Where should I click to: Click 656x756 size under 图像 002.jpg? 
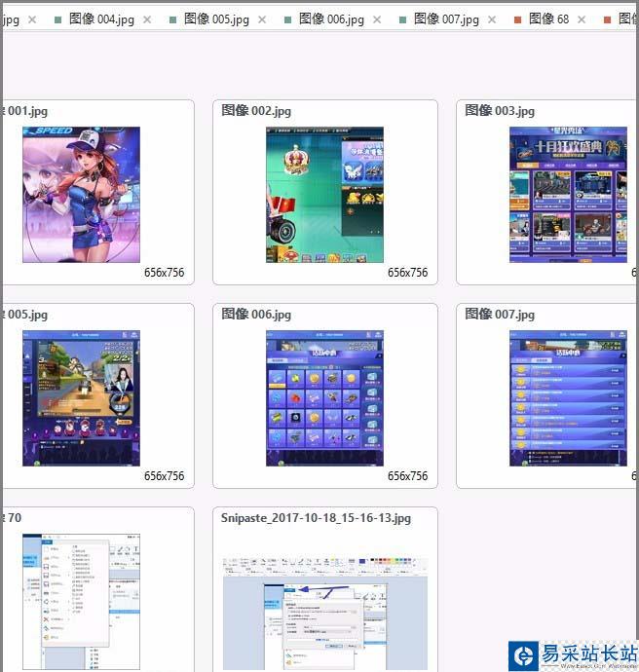click(407, 273)
